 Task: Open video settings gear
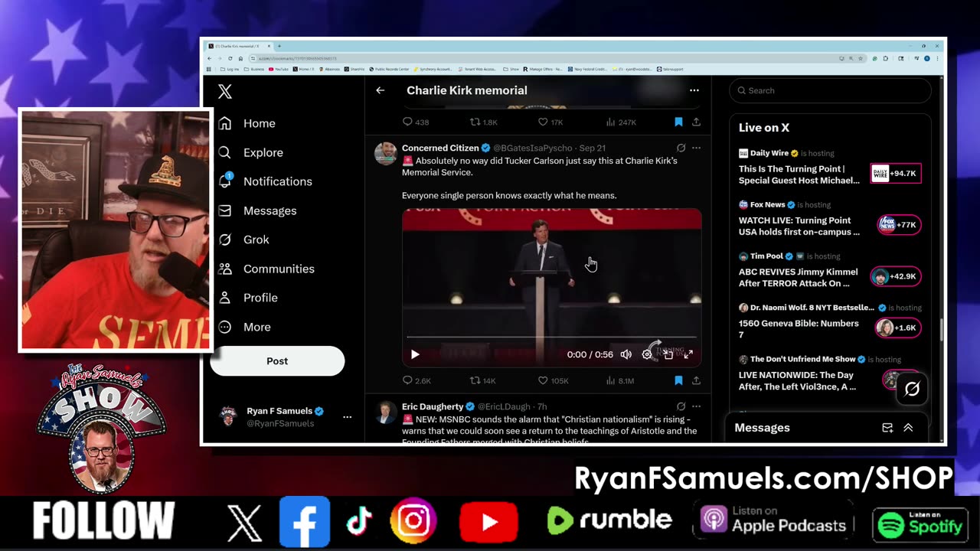647,354
